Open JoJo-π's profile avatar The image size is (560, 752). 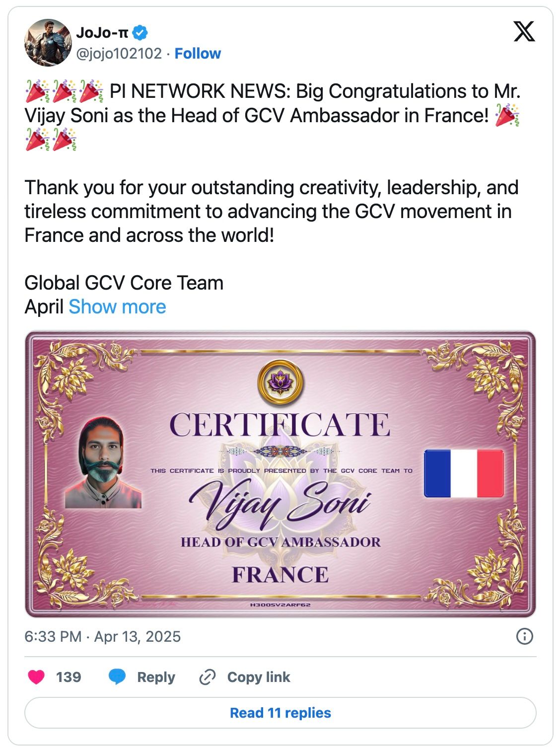48,43
